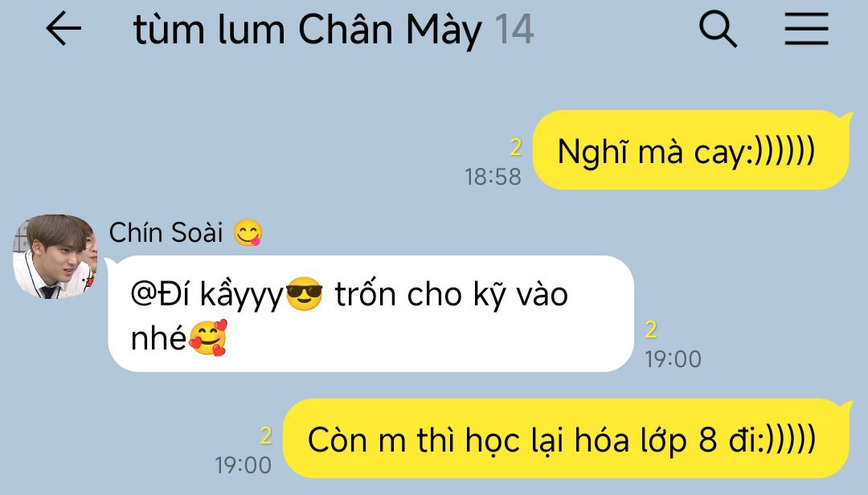
Task: Select the "Còn m thì học lại hóa" message
Action: click(567, 439)
